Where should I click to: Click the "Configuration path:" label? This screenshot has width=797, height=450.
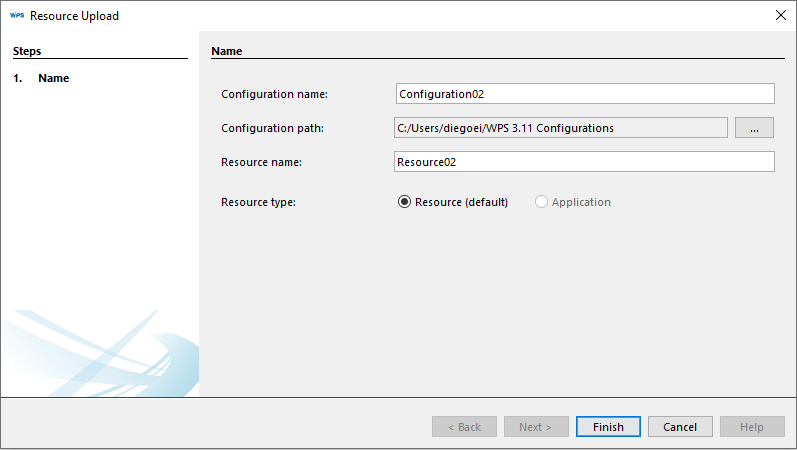tap(272, 128)
